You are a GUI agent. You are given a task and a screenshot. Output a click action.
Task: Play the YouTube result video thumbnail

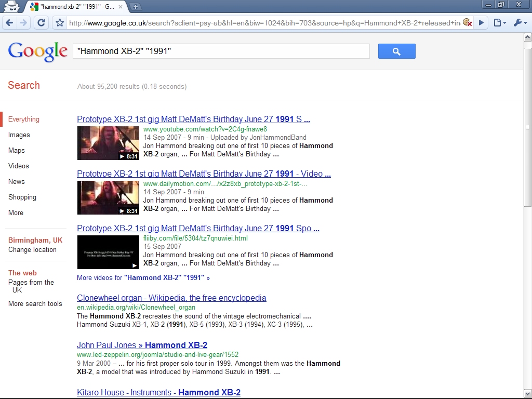pyautogui.click(x=108, y=143)
